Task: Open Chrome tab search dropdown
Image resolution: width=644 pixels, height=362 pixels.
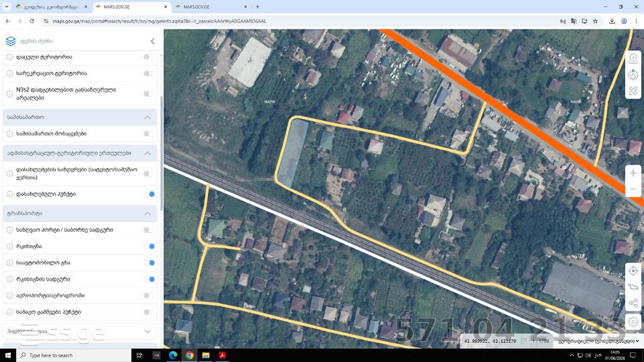Action: pos(7,7)
